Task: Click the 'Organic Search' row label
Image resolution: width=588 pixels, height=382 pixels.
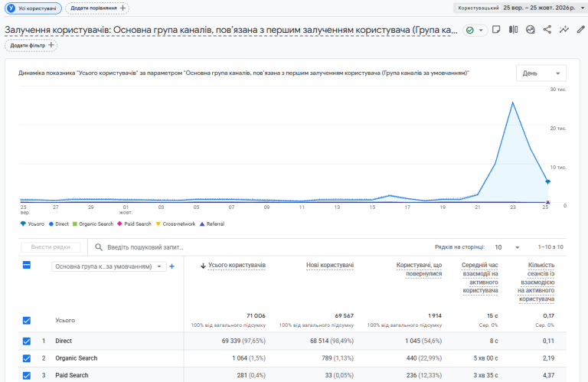Action: pos(76,358)
